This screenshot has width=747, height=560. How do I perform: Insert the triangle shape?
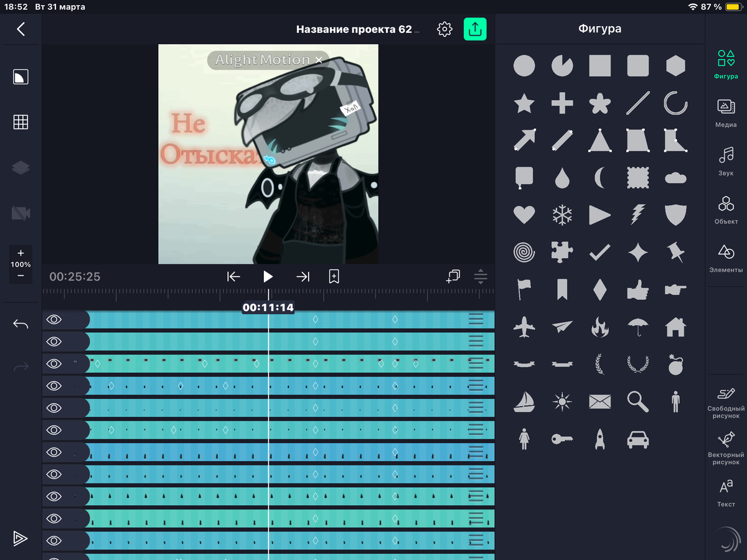600,141
